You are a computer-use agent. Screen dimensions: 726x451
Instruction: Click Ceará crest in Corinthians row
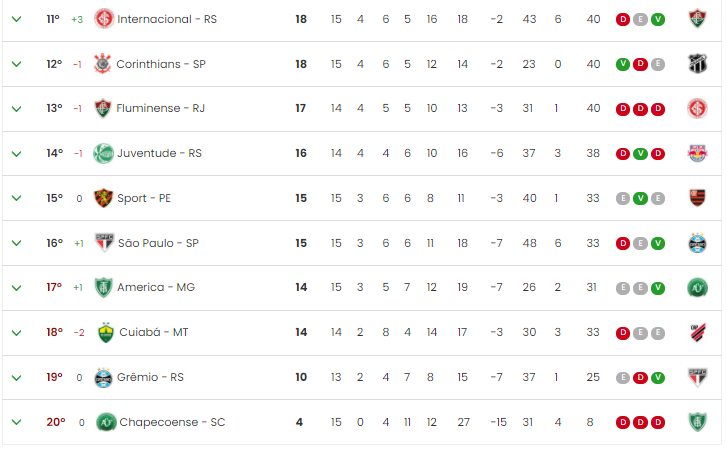point(697,64)
